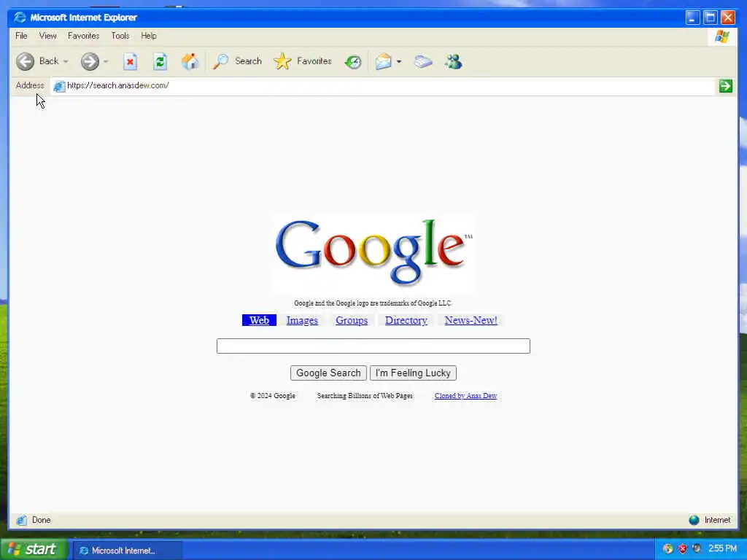Click the status bar page icon near Done
Viewport: 747px width, 560px height.
[x=21, y=520]
